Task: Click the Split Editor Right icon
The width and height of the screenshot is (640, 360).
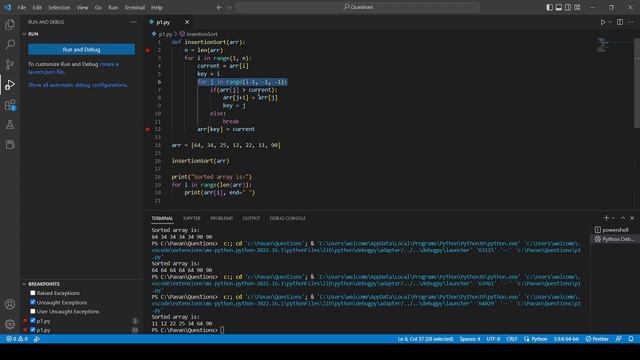Action: coord(620,22)
